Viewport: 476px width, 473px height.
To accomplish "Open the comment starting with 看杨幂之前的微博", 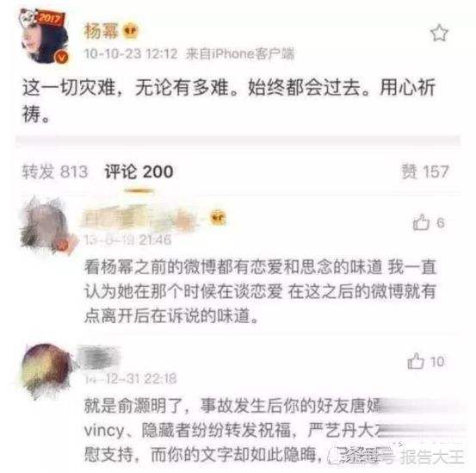I will pos(260,291).
